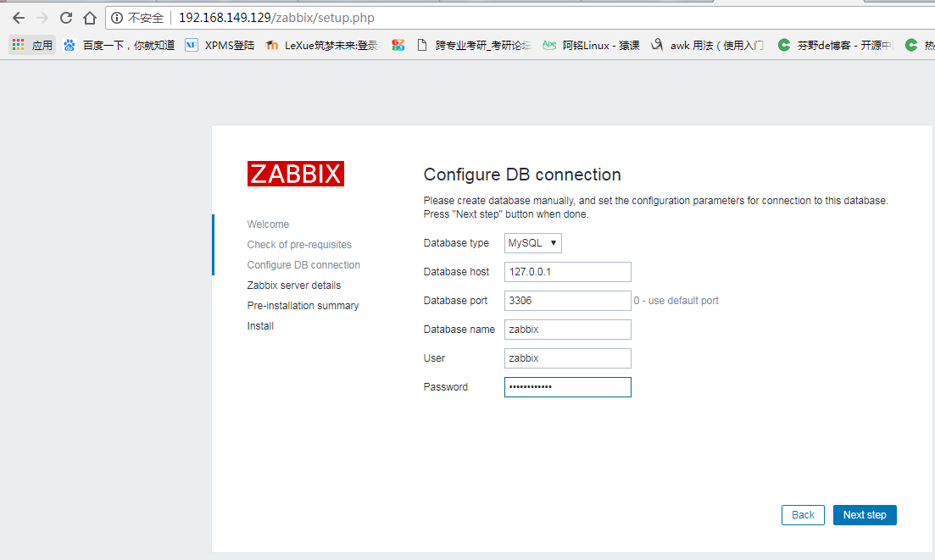
Task: Go back with the browser back arrow
Action: click(x=19, y=18)
